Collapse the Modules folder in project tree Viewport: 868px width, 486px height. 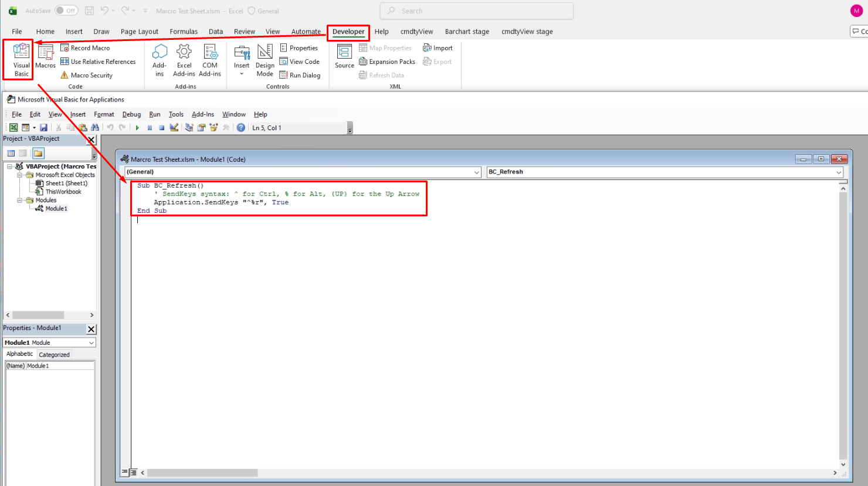(19, 200)
